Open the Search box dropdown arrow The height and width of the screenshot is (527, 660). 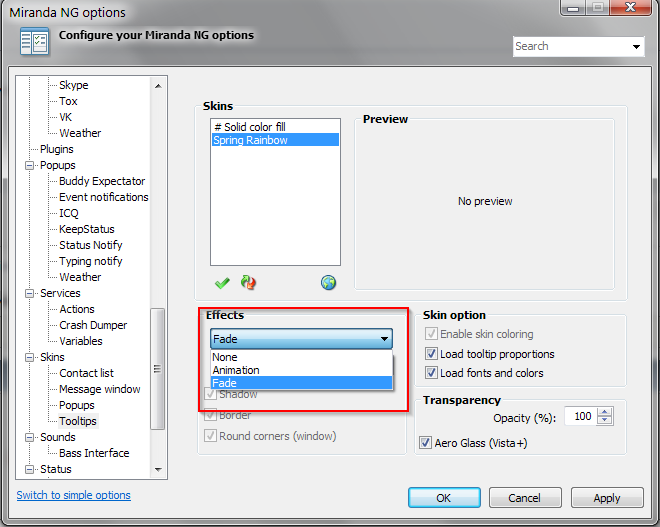click(637, 46)
